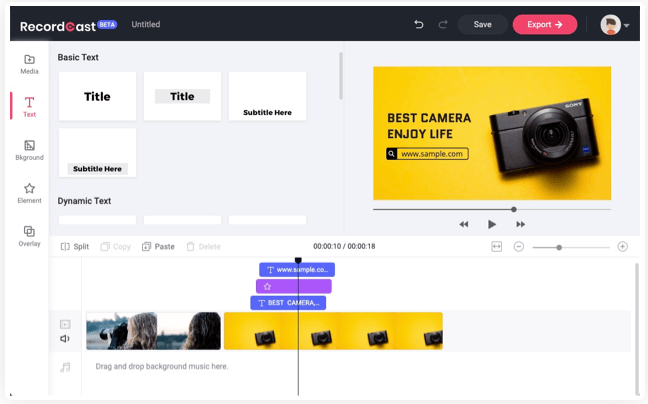Open the Media panel
The height and width of the screenshot is (404, 648).
pos(29,64)
